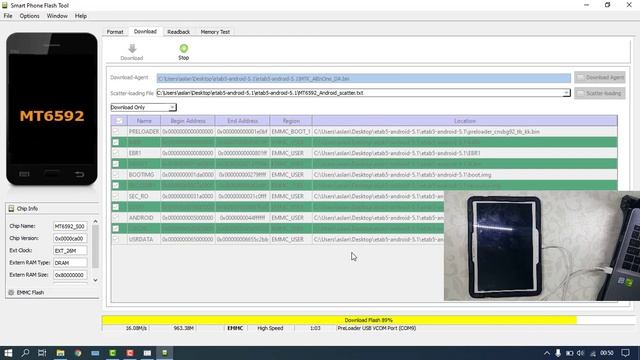Image resolution: width=640 pixels, height=360 pixels.
Task: Expand the Scatter-loading File path dropdown arrow
Action: click(566, 93)
